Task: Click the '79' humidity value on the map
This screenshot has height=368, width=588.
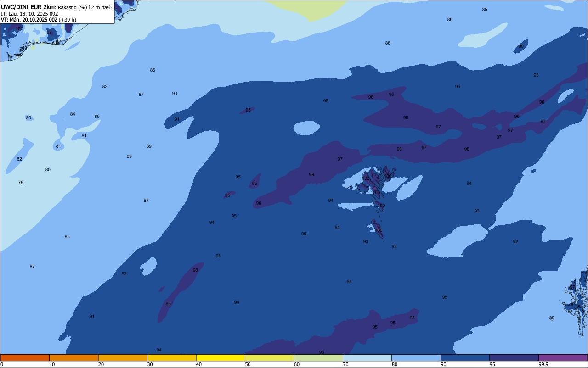Action: [21, 183]
